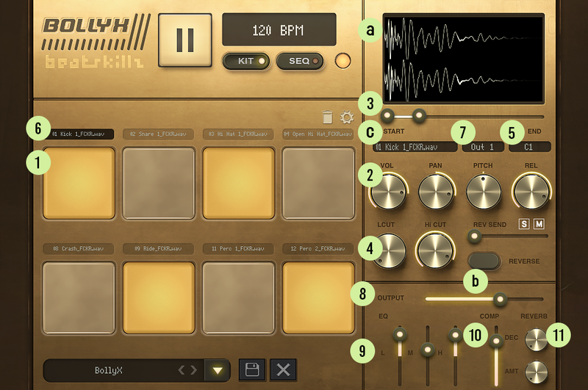
Task: Solo the pad with the S button
Action: [525, 223]
